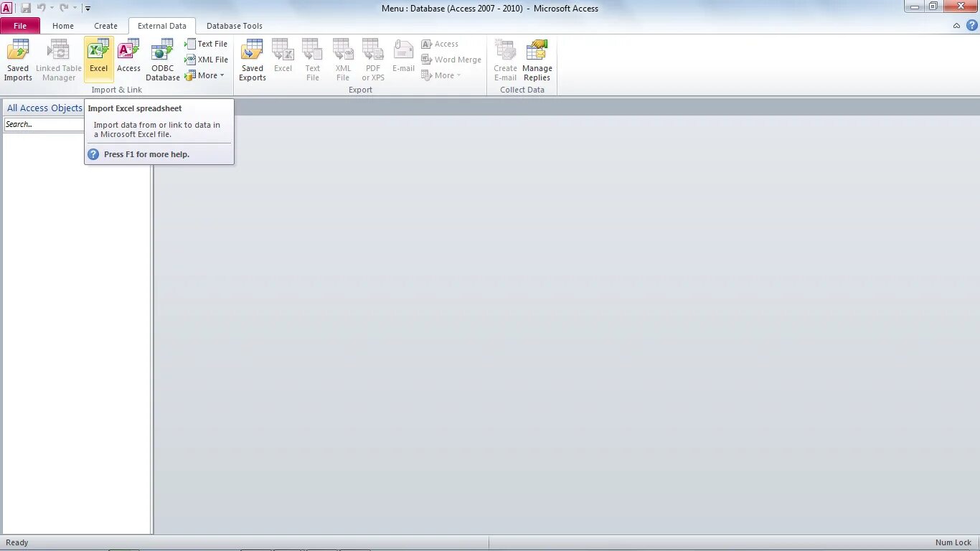The height and width of the screenshot is (551, 980).
Task: Open Saved Exports
Action: click(x=253, y=60)
